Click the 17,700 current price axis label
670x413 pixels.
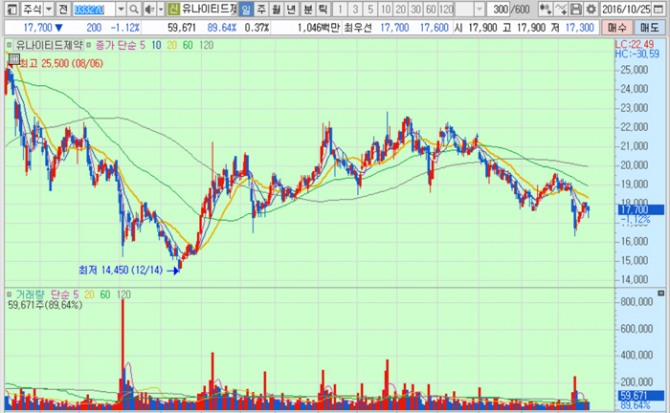[x=641, y=210]
